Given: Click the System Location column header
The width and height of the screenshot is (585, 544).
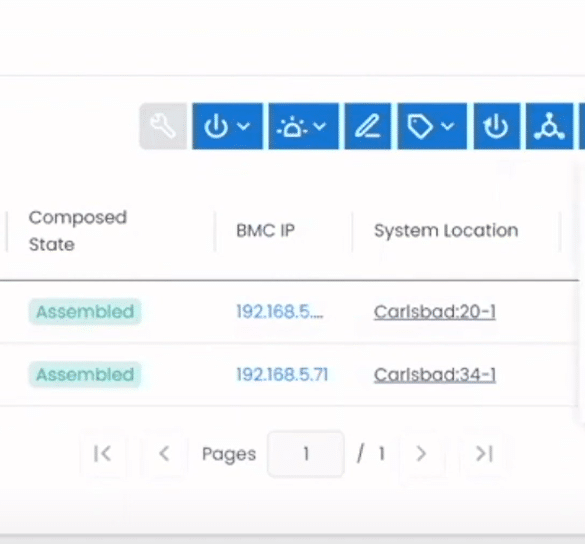Looking at the screenshot, I should coord(446,231).
